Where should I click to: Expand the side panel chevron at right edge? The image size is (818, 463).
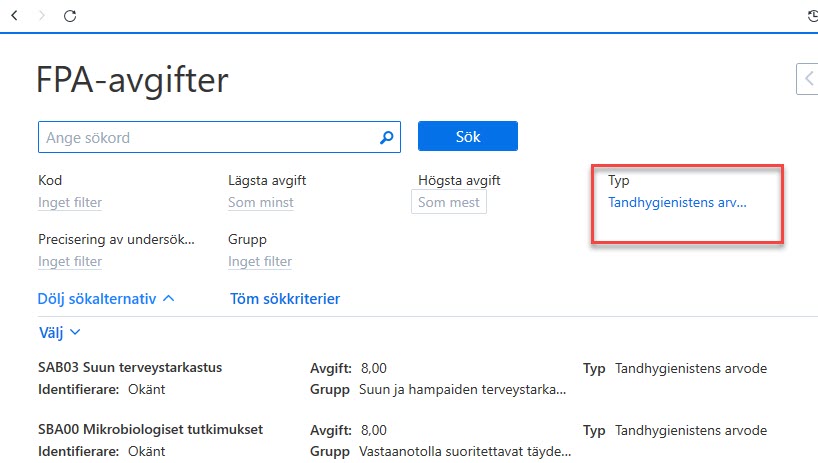pyautogui.click(x=808, y=79)
